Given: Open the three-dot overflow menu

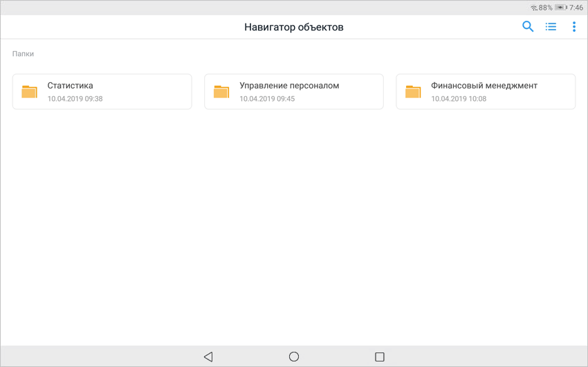Looking at the screenshot, I should click(573, 27).
